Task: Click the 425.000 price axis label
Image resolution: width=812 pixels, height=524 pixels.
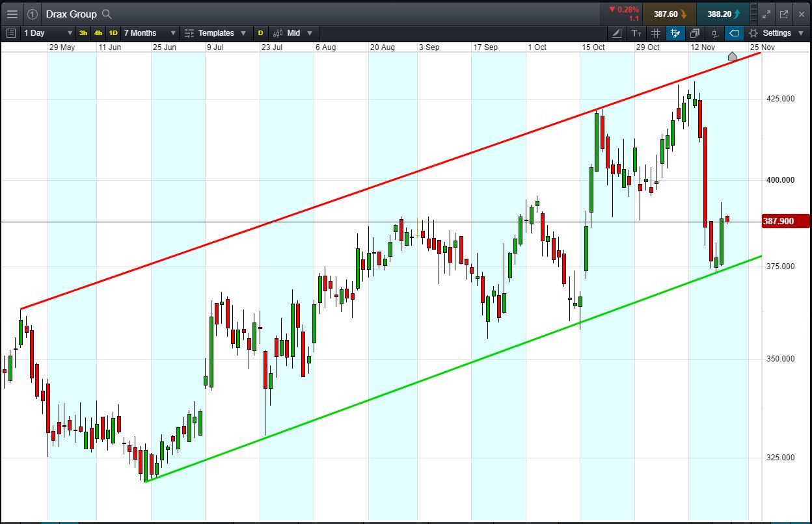Action: point(779,99)
